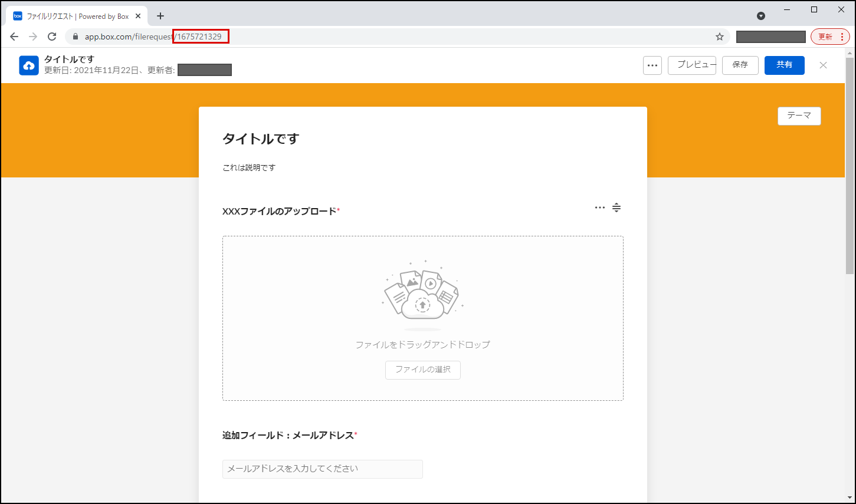The height and width of the screenshot is (504, 856).
Task: Go forward in browser history
Action: [x=33, y=37]
